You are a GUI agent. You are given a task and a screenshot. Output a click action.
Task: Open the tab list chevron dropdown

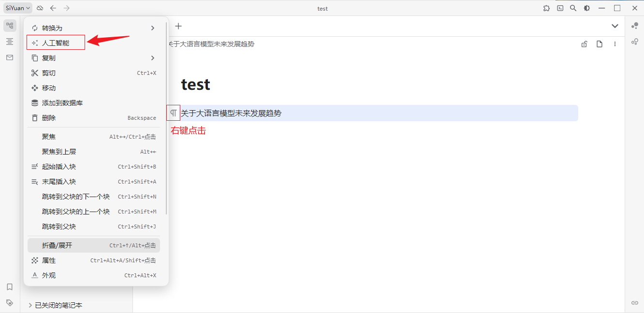[x=615, y=26]
